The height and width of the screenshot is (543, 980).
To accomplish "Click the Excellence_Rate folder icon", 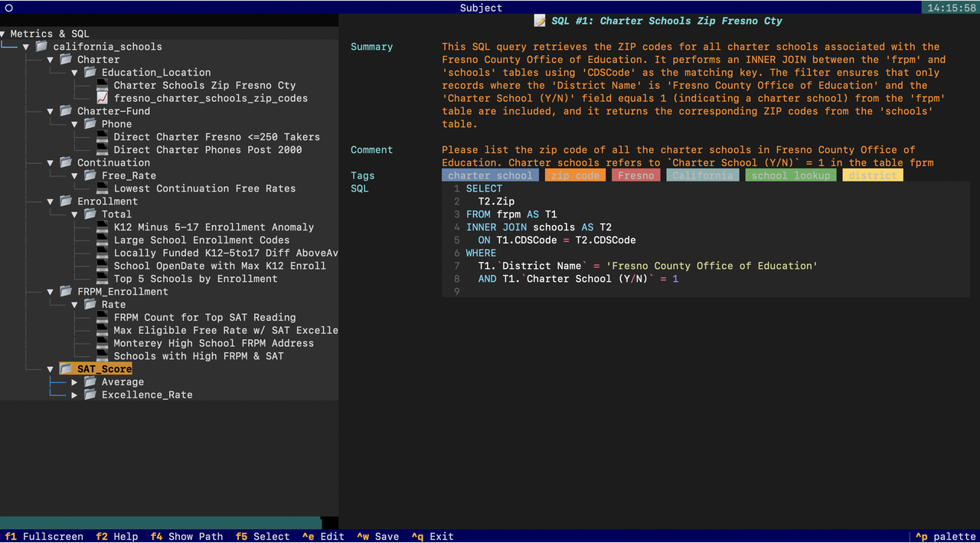I will tap(90, 395).
